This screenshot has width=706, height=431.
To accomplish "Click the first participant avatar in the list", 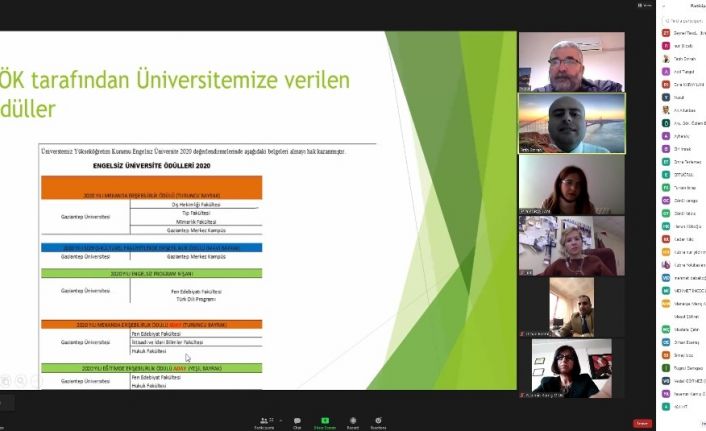I will click(666, 33).
